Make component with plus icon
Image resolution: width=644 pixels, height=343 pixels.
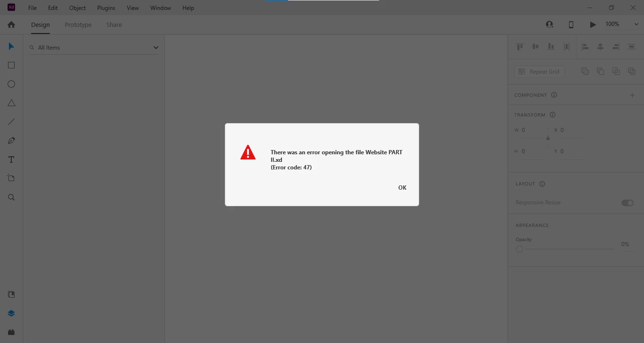click(632, 95)
